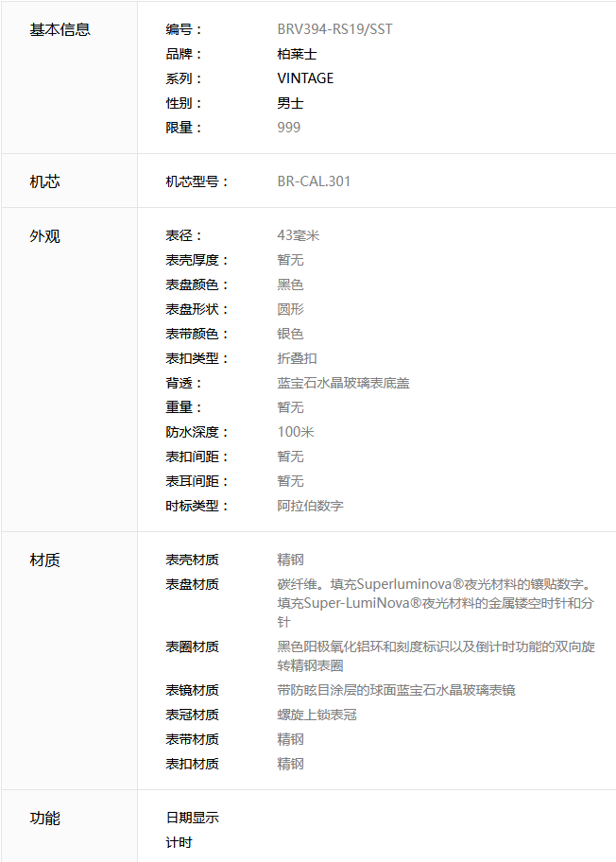Viewport: 616px width, 862px height.
Task: Click the dial color value 黑色
Action: point(290,284)
